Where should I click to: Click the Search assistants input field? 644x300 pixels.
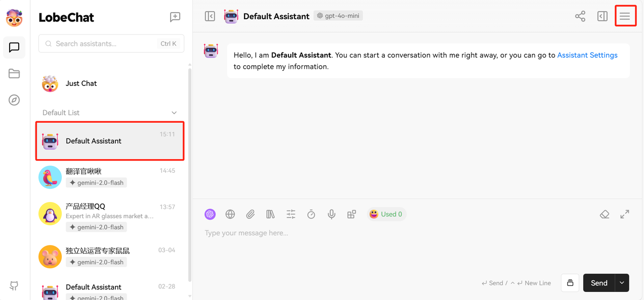click(x=106, y=44)
